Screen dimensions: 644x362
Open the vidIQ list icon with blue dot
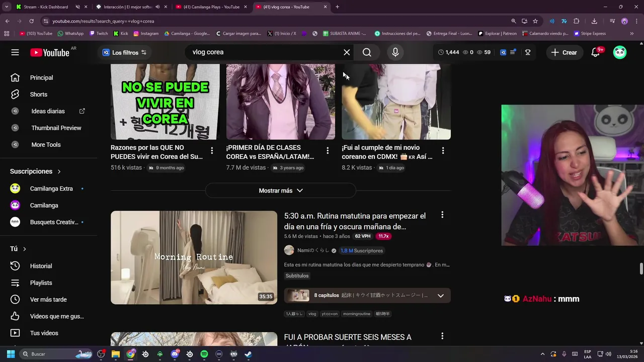point(513,52)
